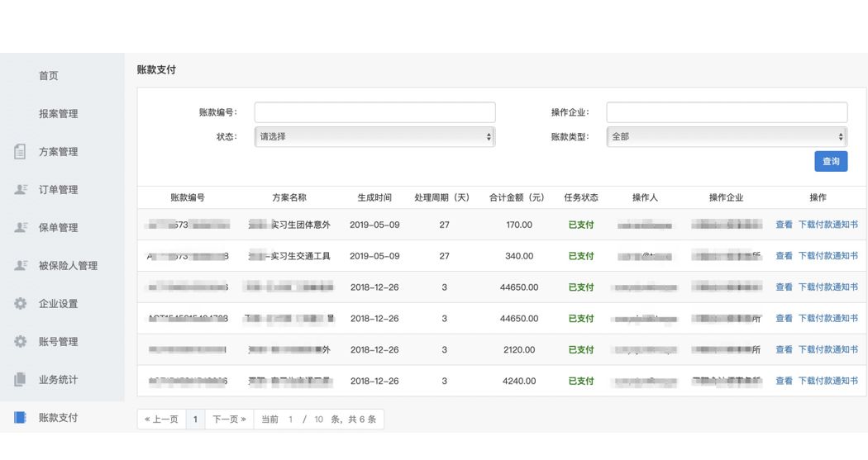Focus the 账款编号 input field
This screenshot has width=868, height=460.
374,112
